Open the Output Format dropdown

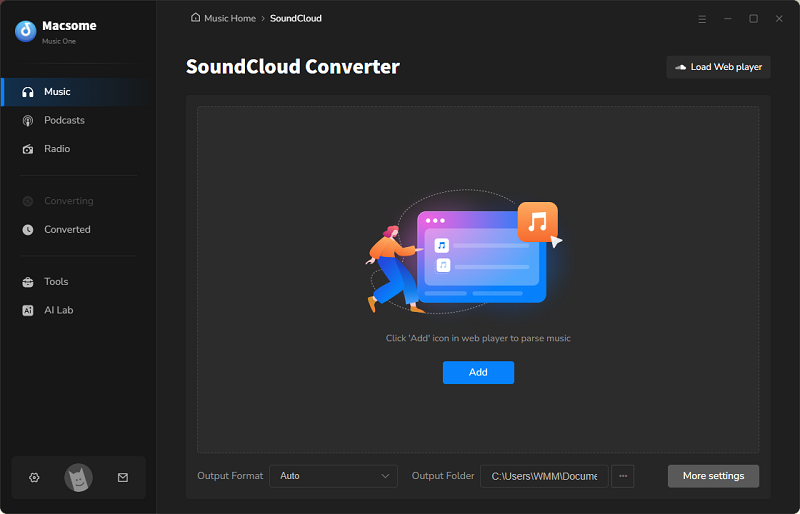[333, 476]
